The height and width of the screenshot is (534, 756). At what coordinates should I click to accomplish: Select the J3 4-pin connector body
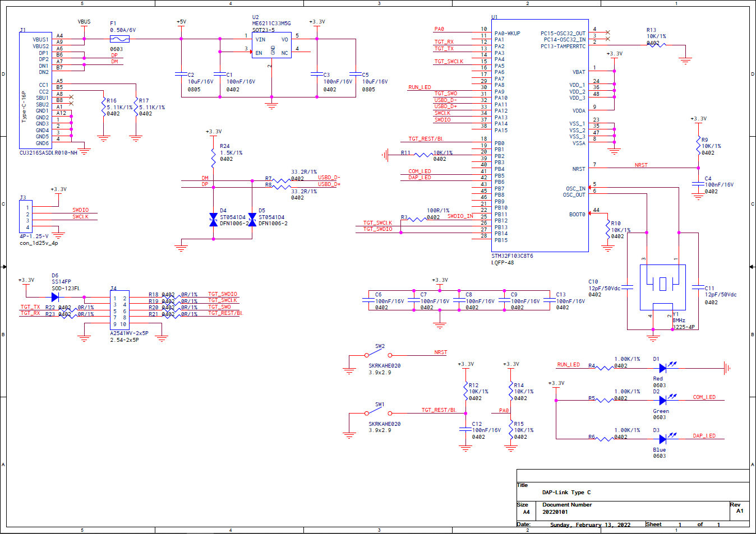(26, 217)
